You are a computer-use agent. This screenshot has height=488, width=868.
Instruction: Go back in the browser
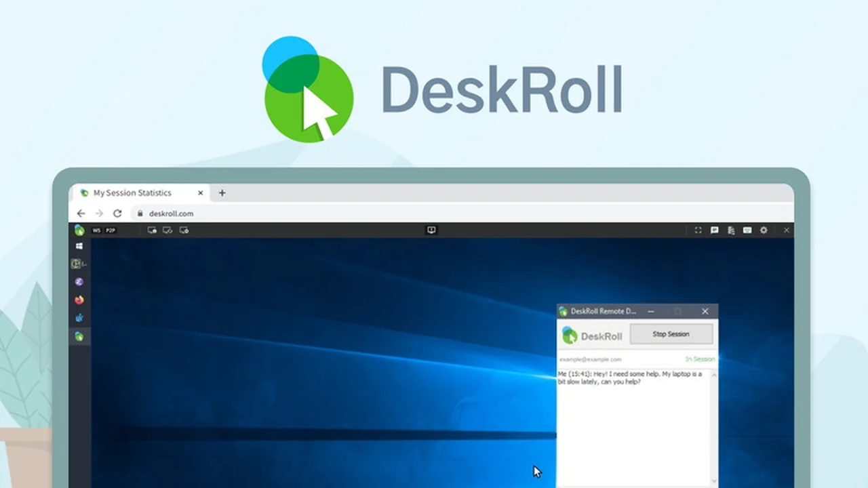81,213
